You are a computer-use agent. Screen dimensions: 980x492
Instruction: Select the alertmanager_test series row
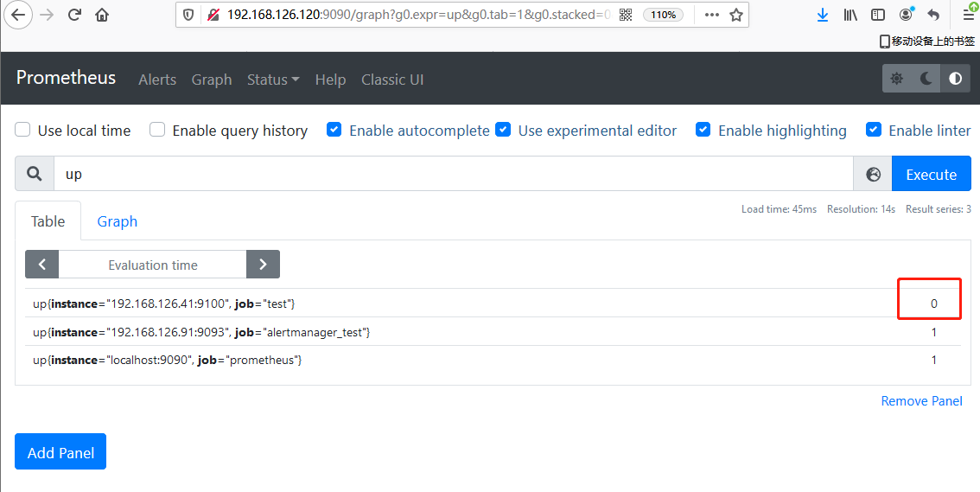click(x=493, y=332)
